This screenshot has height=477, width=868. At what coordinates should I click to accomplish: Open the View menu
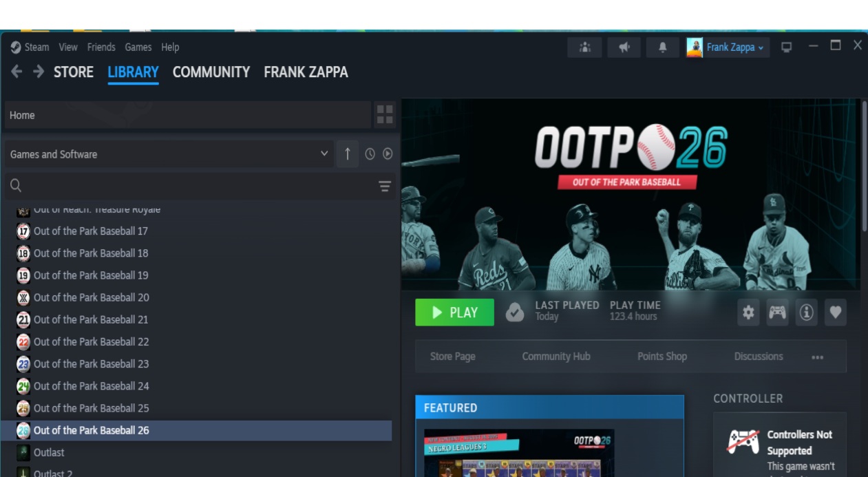pos(68,47)
